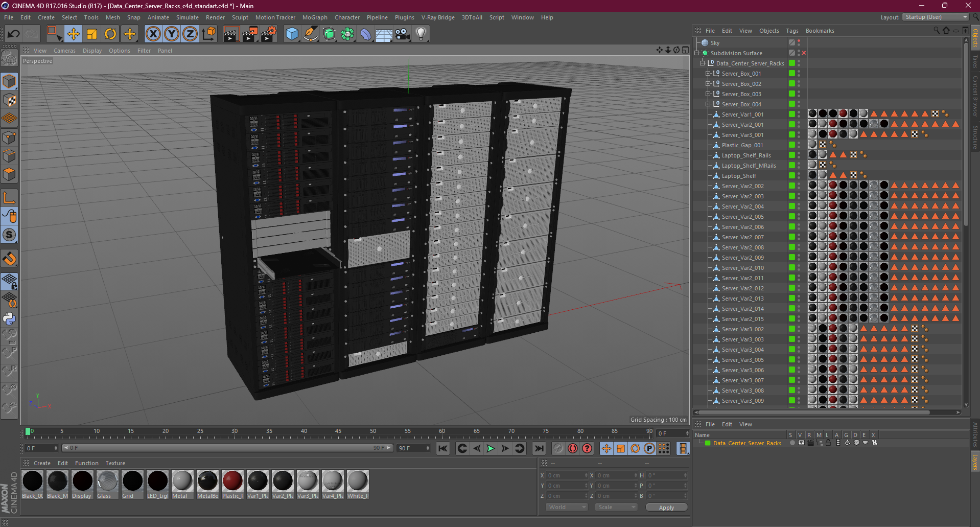Click the Light bulb icon
The width and height of the screenshot is (980, 527).
coord(421,34)
